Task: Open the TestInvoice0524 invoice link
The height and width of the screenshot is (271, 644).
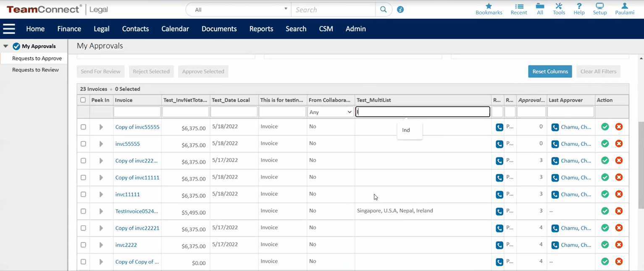Action: click(x=137, y=211)
